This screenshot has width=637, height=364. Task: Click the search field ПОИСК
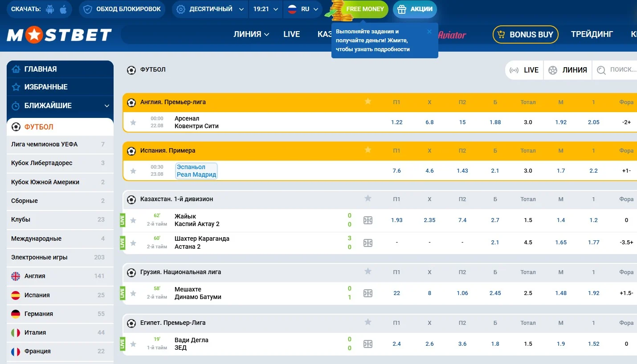615,70
